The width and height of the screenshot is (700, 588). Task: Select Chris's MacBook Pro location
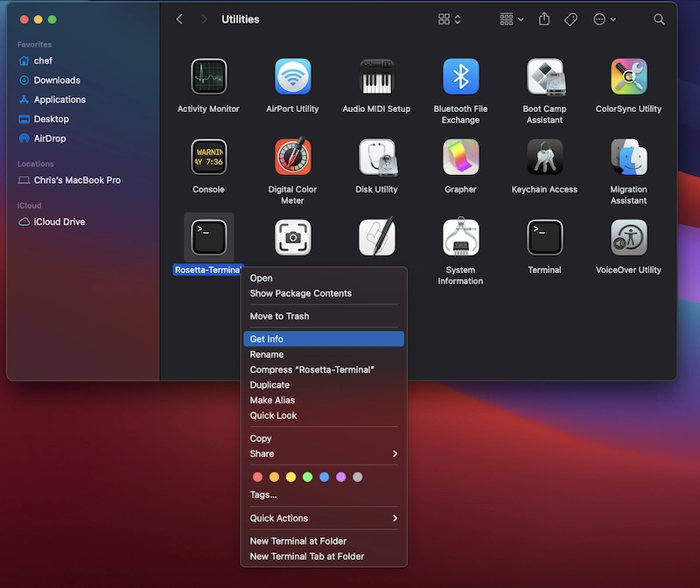(x=69, y=180)
